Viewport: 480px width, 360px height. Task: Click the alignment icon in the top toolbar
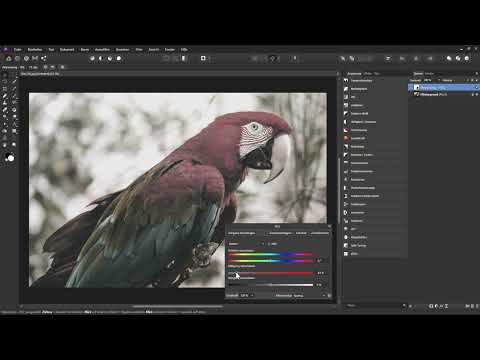pyautogui.click(x=388, y=58)
